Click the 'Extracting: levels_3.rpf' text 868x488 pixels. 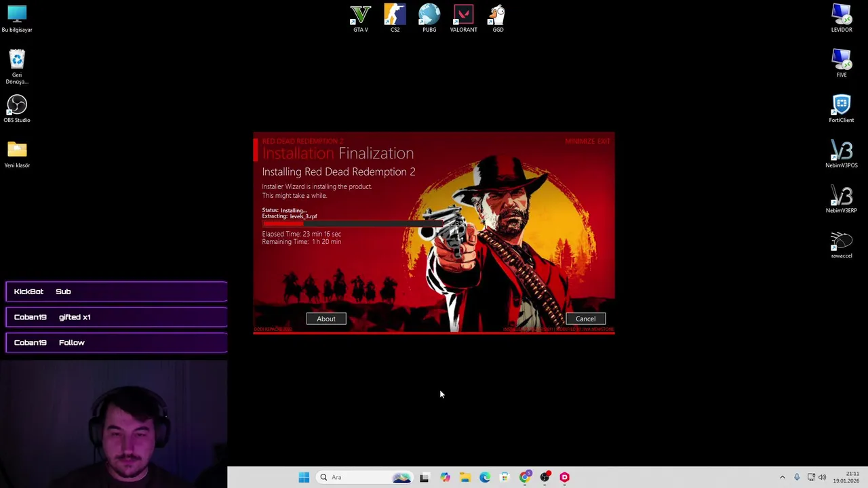click(290, 216)
